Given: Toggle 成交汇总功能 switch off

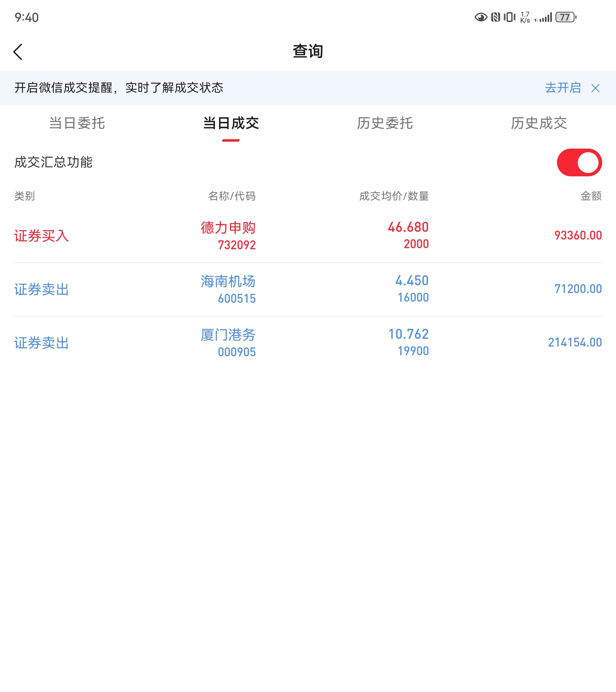Looking at the screenshot, I should point(579,162).
